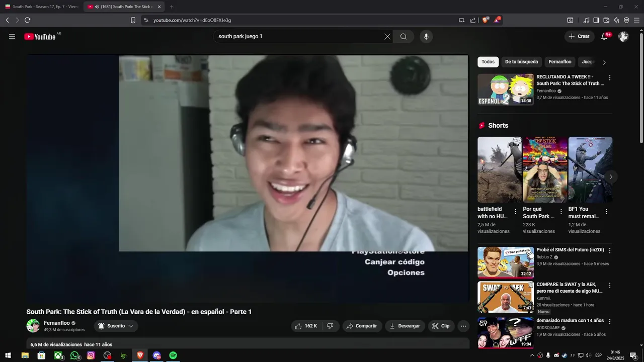The image size is (644, 362).
Task: Reload the current page
Action: (27, 20)
